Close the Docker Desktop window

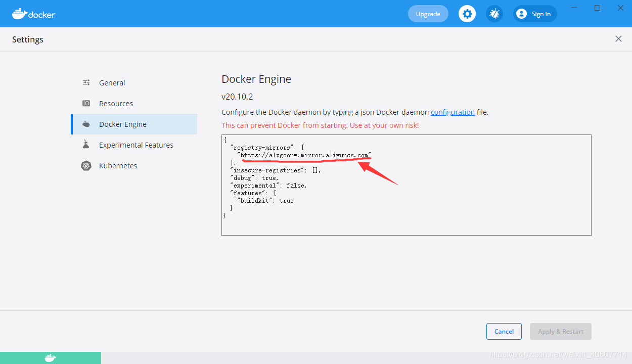pyautogui.click(x=620, y=8)
